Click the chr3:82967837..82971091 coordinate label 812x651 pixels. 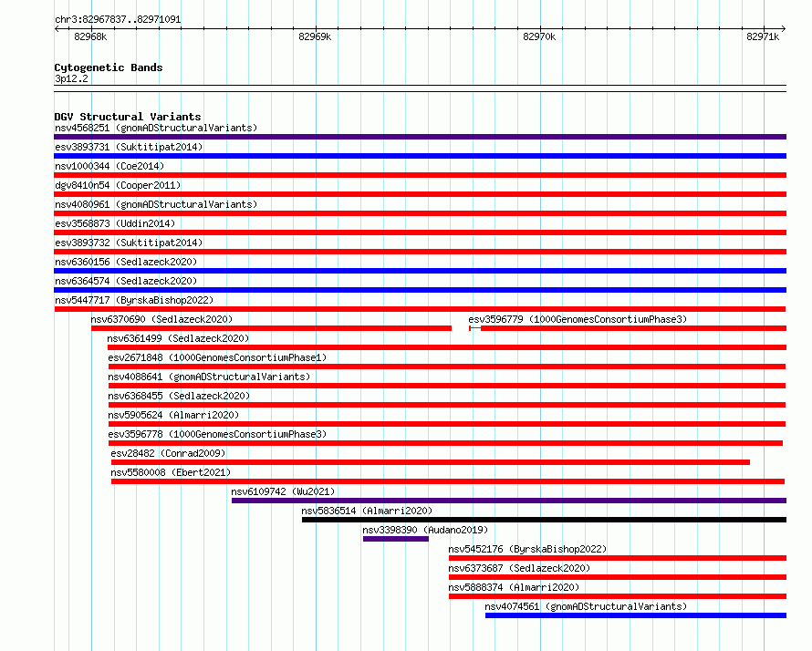[118, 20]
